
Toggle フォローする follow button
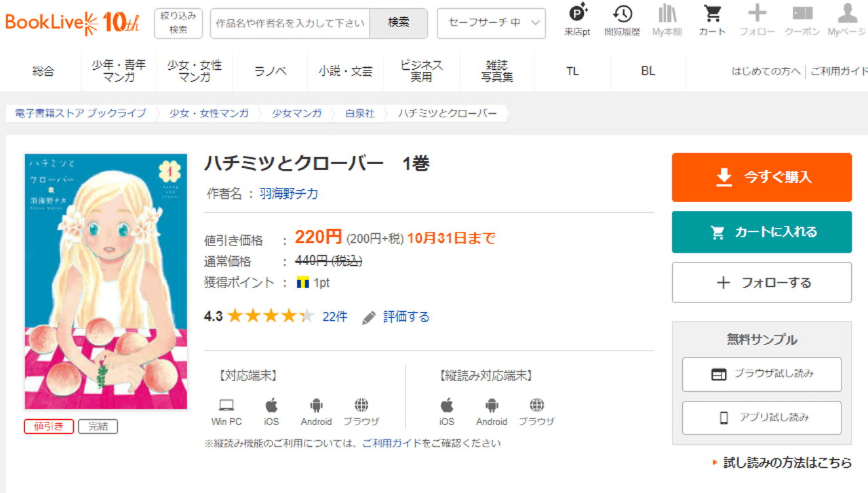click(x=762, y=283)
